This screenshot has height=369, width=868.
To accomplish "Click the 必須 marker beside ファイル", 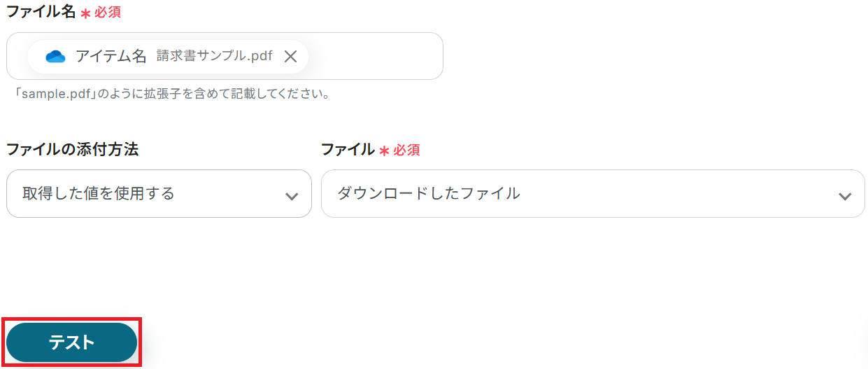I will (406, 150).
